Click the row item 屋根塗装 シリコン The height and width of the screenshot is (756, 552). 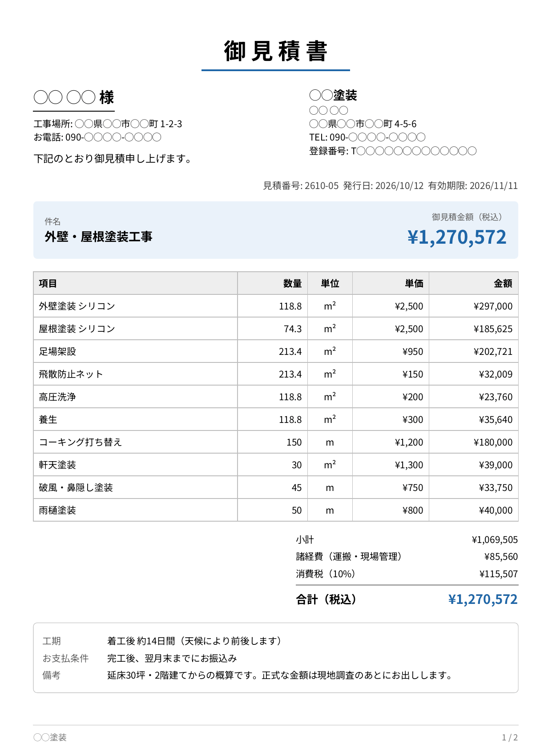pos(77,329)
